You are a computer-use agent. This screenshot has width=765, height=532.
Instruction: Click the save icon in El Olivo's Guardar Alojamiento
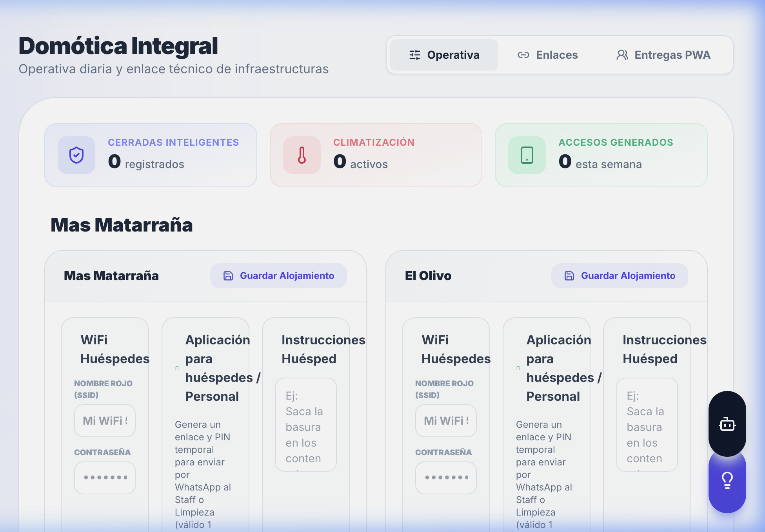(569, 276)
